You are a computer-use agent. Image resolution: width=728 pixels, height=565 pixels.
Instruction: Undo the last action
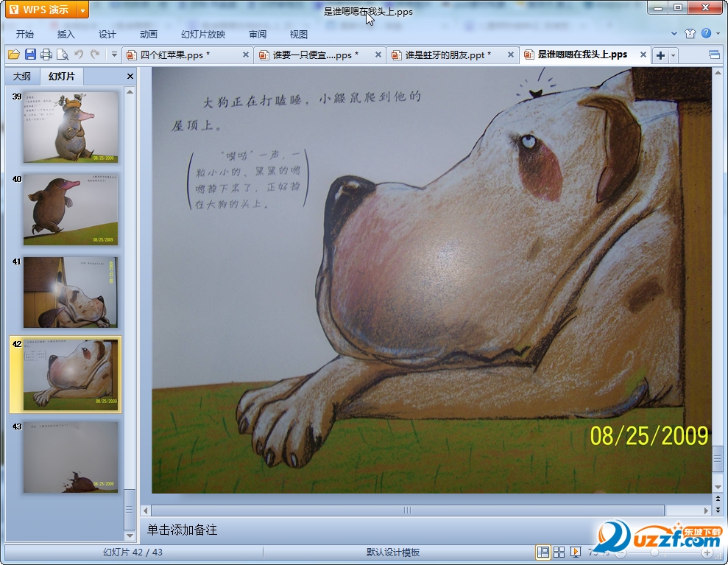tap(79, 55)
